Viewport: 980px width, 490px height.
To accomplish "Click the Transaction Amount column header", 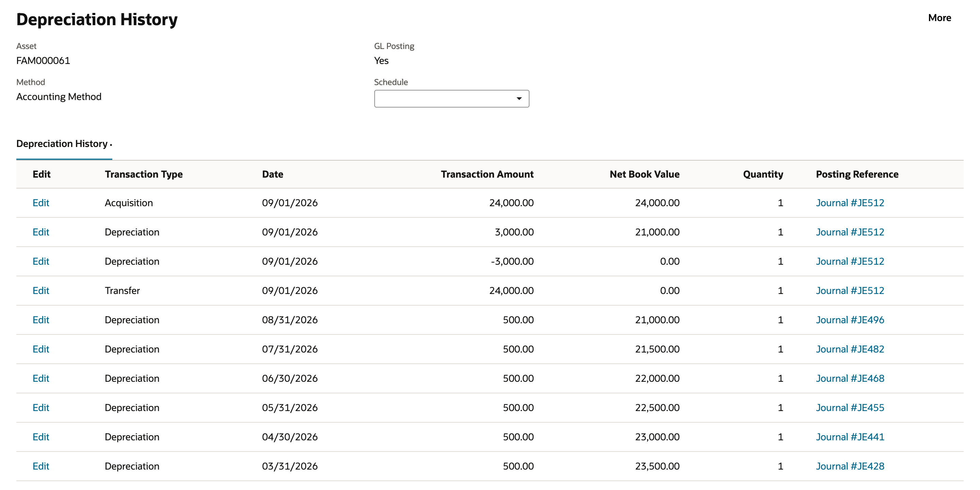I will pos(487,174).
